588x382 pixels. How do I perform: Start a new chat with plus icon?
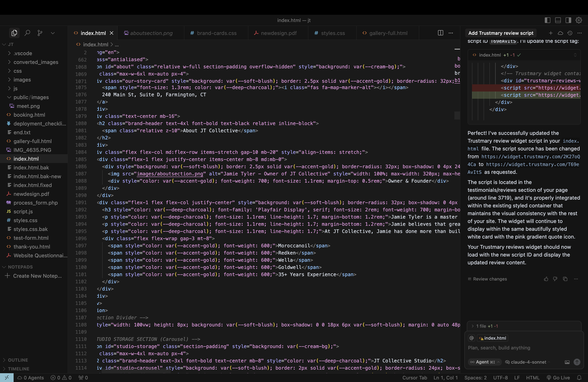[551, 33]
